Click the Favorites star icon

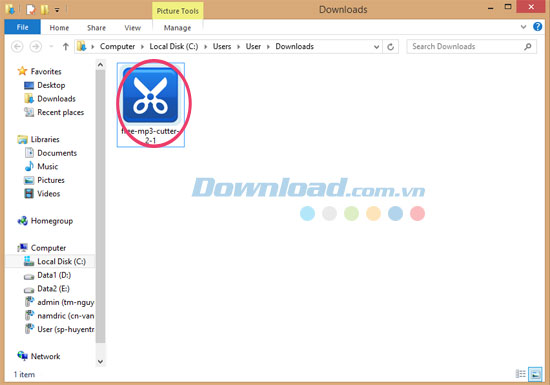coord(22,71)
